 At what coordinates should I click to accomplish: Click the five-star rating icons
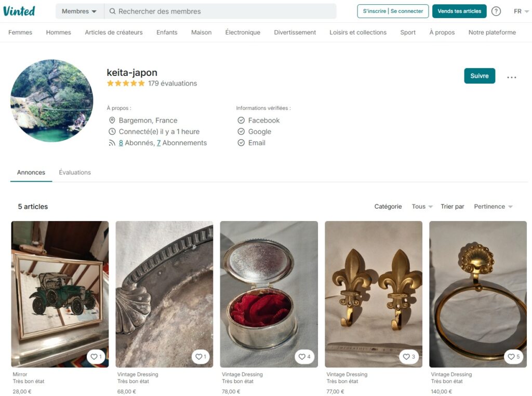pyautogui.click(x=126, y=83)
